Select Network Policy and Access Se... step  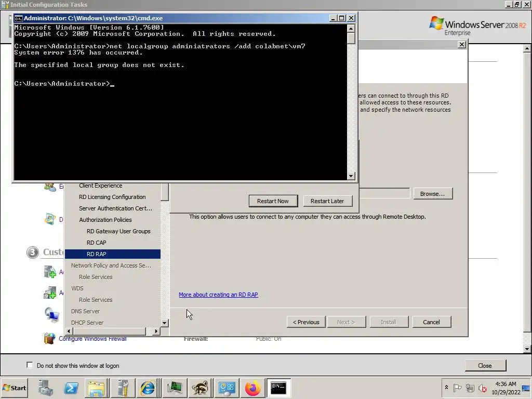coord(111,265)
